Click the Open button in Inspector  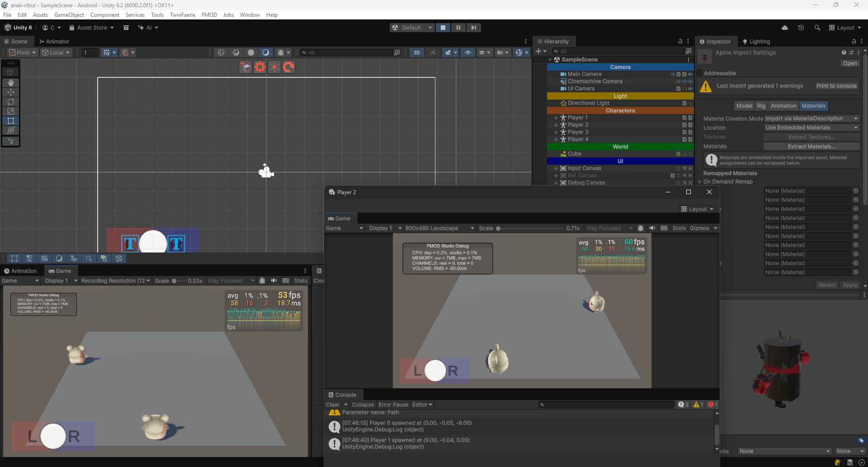849,63
